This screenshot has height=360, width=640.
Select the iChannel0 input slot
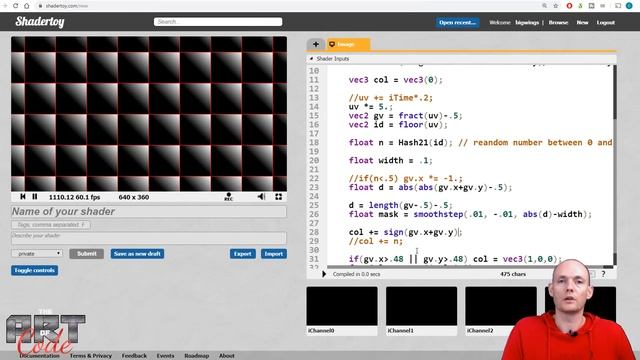pyautogui.click(x=342, y=311)
